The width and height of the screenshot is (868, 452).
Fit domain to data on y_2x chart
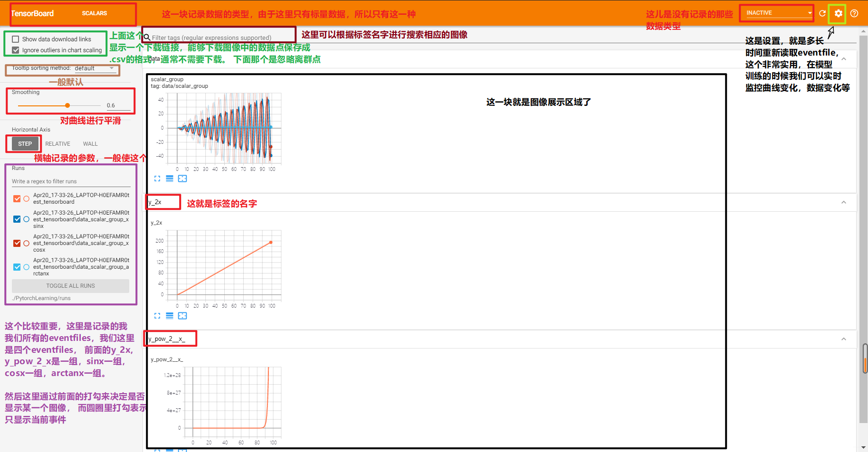click(x=182, y=316)
